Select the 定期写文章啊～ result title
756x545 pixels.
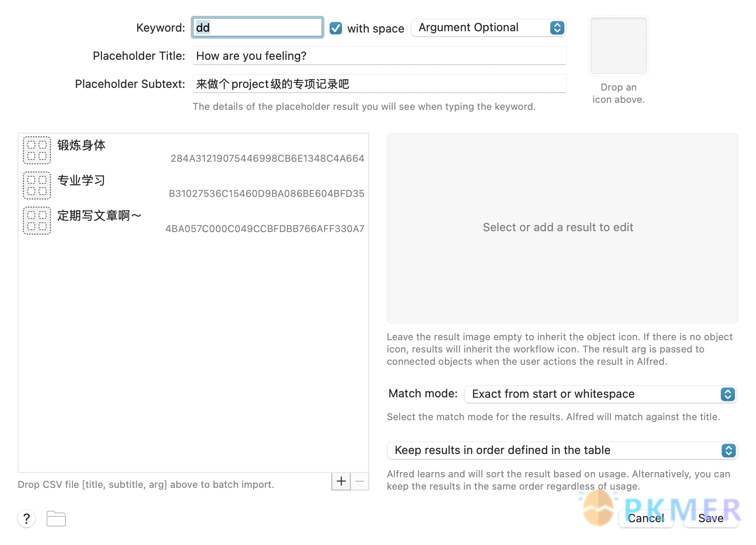coord(99,216)
